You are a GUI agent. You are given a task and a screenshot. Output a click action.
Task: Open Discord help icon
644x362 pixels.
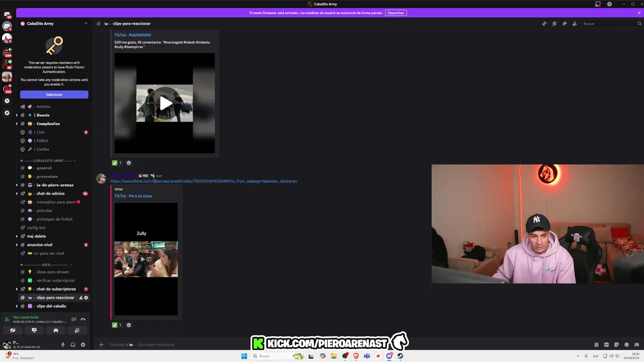tap(609, 4)
